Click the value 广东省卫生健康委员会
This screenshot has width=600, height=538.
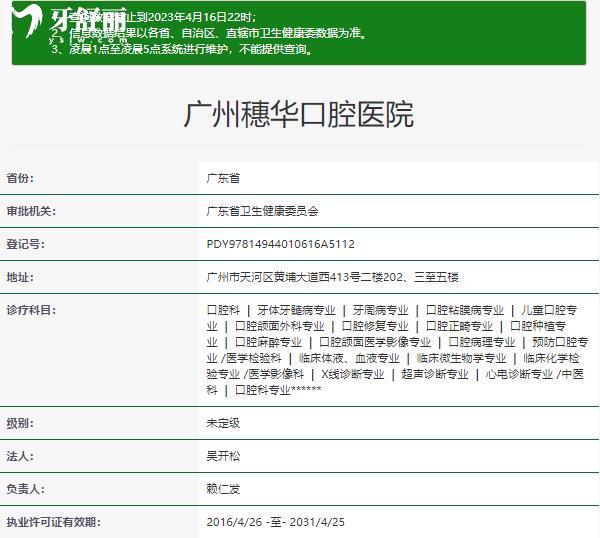pyautogui.click(x=262, y=211)
